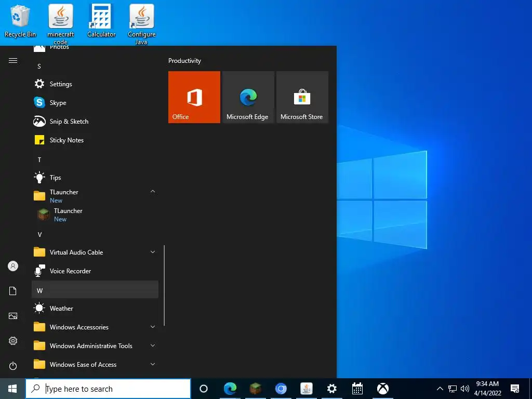Open Microsoft Edge from the taskbar
This screenshot has width=532, height=399.
230,389
